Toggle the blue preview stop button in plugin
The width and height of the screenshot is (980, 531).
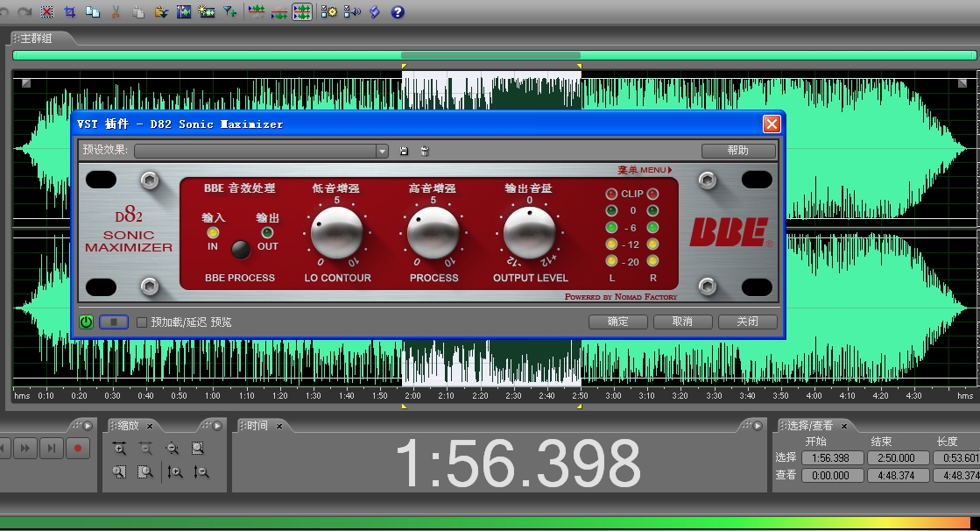(x=114, y=322)
